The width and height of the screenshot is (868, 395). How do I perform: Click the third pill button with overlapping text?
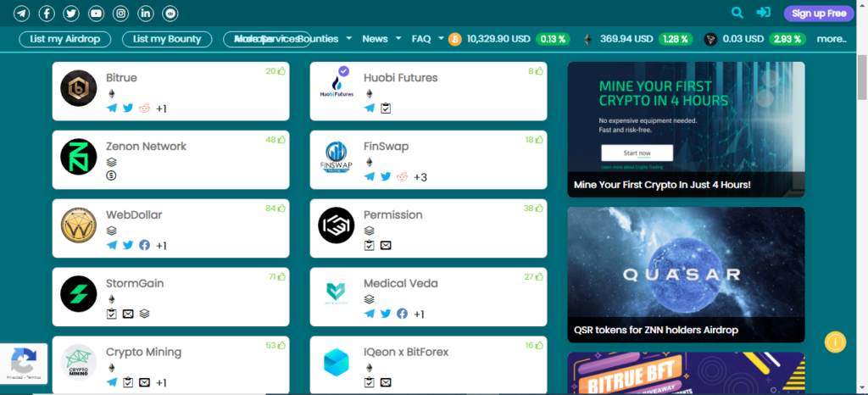point(267,39)
